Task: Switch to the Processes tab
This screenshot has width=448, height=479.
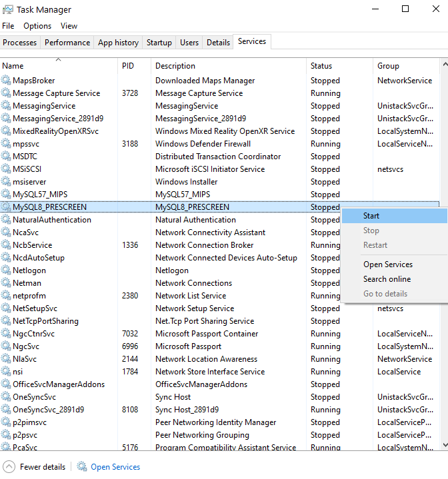Action: click(20, 43)
